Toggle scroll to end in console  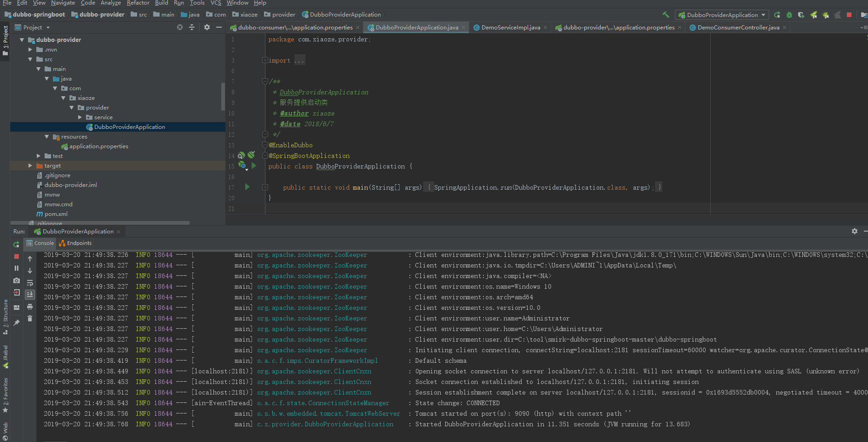[30, 294]
